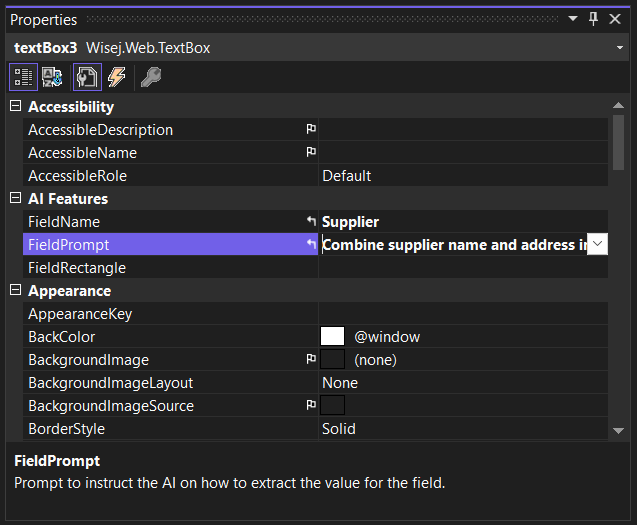The image size is (637, 525).
Task: Click the BackgroundImageSource preview box
Action: [x=332, y=405]
